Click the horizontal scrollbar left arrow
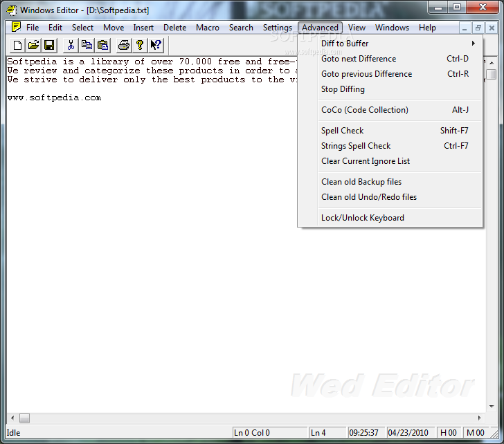This screenshot has height=444, width=504. 12,418
